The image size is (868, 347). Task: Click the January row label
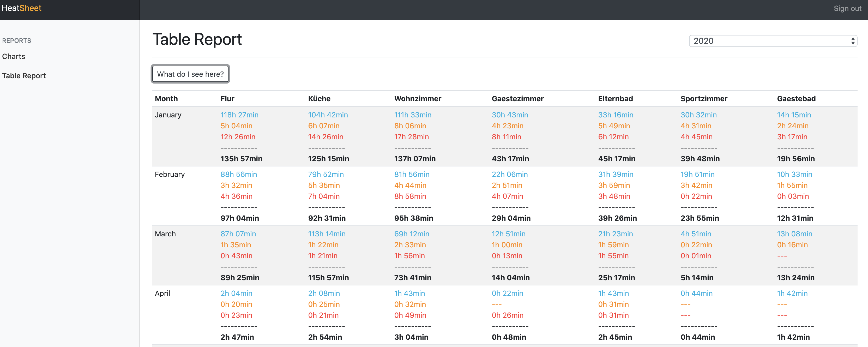pyautogui.click(x=168, y=115)
